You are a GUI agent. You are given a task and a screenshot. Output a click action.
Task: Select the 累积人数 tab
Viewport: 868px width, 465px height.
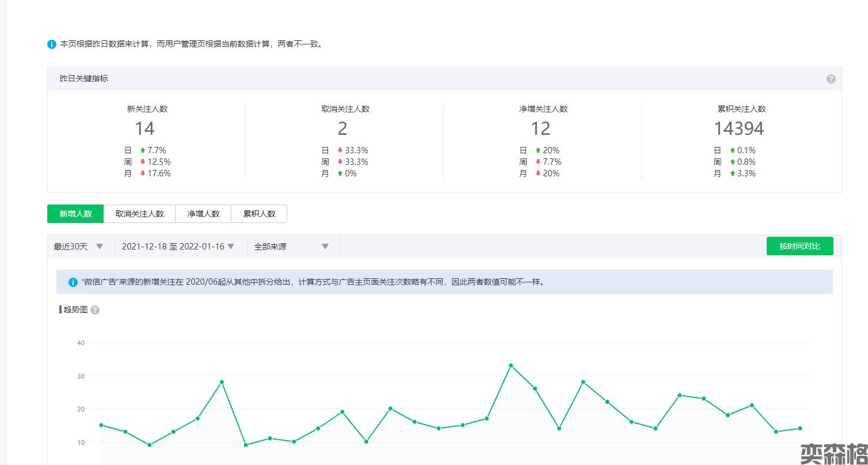pos(259,214)
